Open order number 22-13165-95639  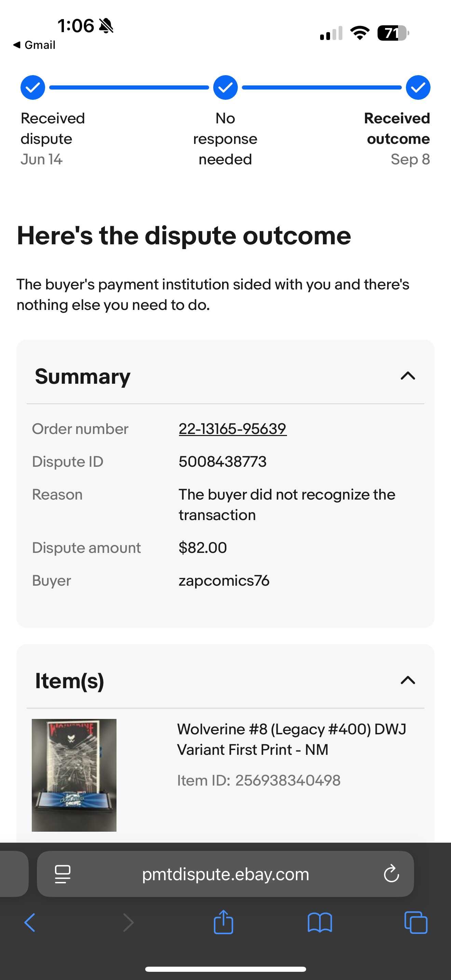[232, 429]
